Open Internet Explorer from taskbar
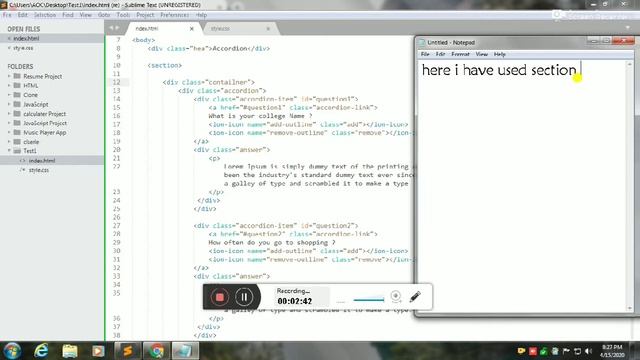Viewport: 640px width, 360px height. click(x=41, y=351)
